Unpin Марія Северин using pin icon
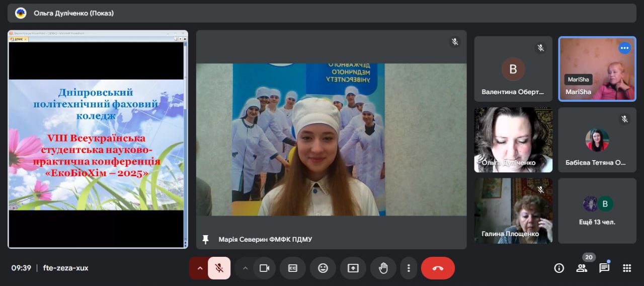The image size is (644, 286). click(205, 239)
